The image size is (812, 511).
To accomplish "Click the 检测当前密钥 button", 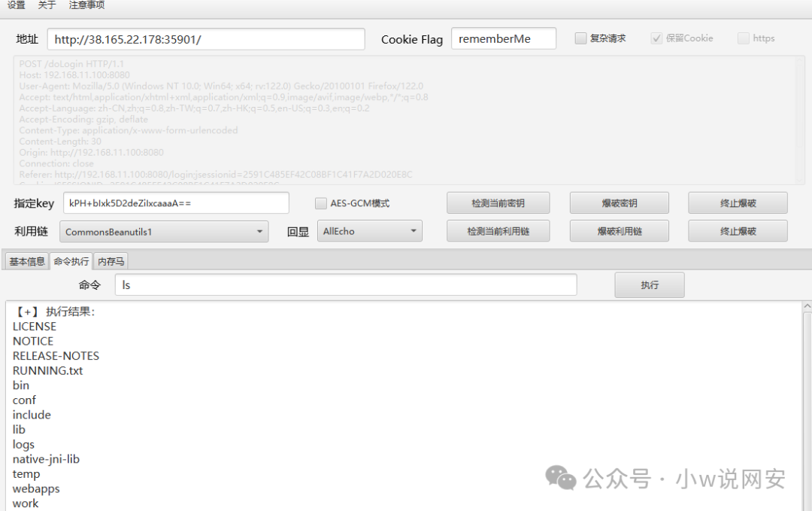I will pyautogui.click(x=498, y=203).
